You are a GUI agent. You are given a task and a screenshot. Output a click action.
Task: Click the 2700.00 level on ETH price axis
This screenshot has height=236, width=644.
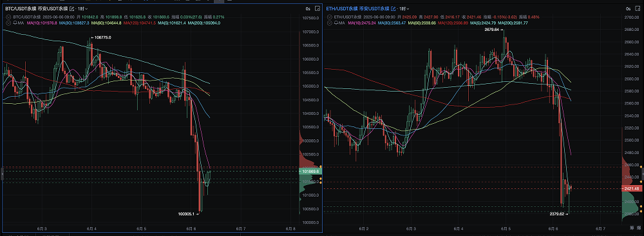point(632,17)
